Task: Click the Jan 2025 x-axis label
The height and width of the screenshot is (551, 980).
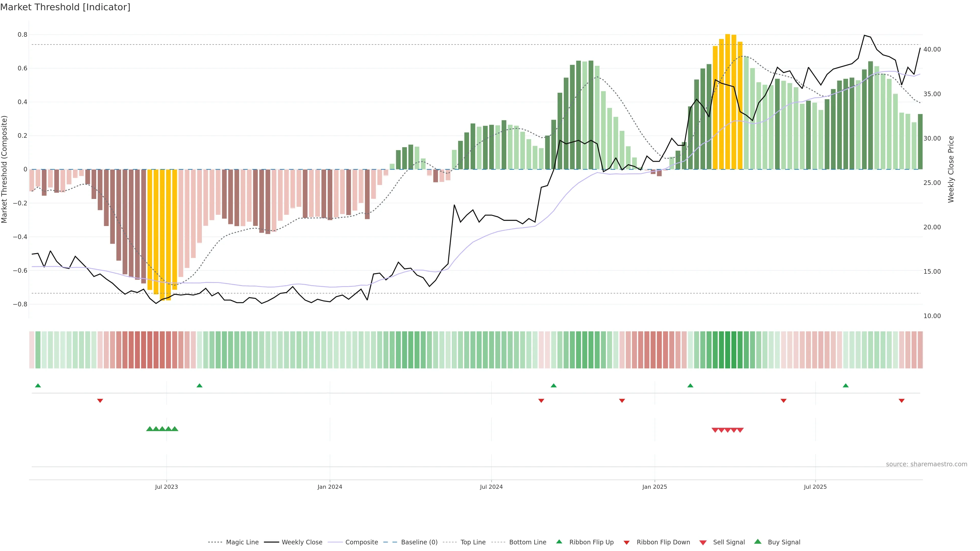Action: point(654,487)
